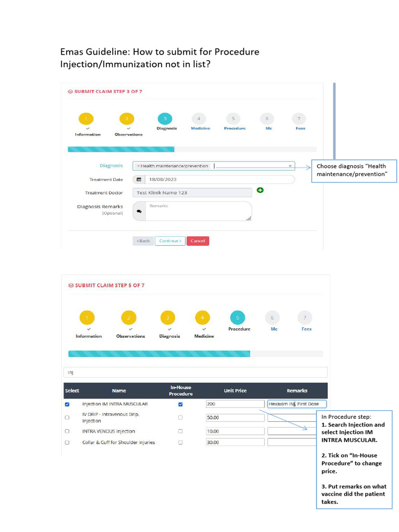Click Unit Price field showing 200
399x532 pixels.
[235, 404]
